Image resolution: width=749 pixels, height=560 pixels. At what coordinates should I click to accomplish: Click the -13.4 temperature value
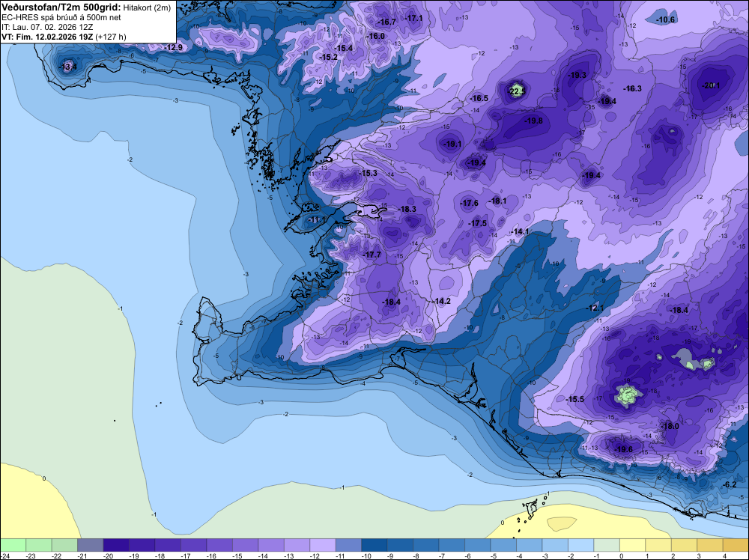click(67, 67)
